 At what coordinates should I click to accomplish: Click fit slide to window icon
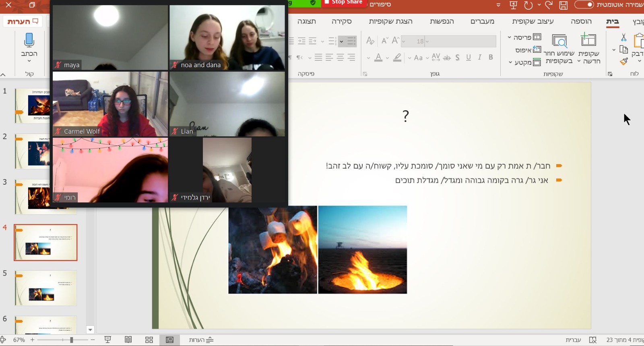[x=3, y=340]
